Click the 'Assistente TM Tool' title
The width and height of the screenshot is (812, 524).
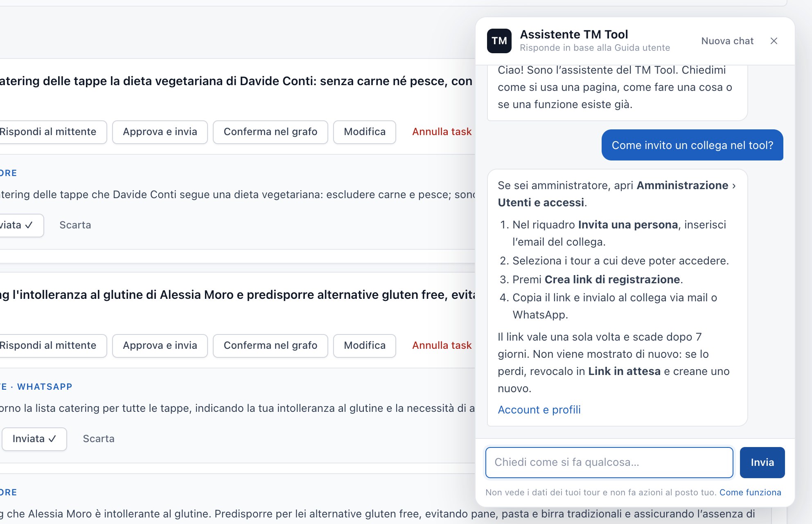(x=574, y=34)
